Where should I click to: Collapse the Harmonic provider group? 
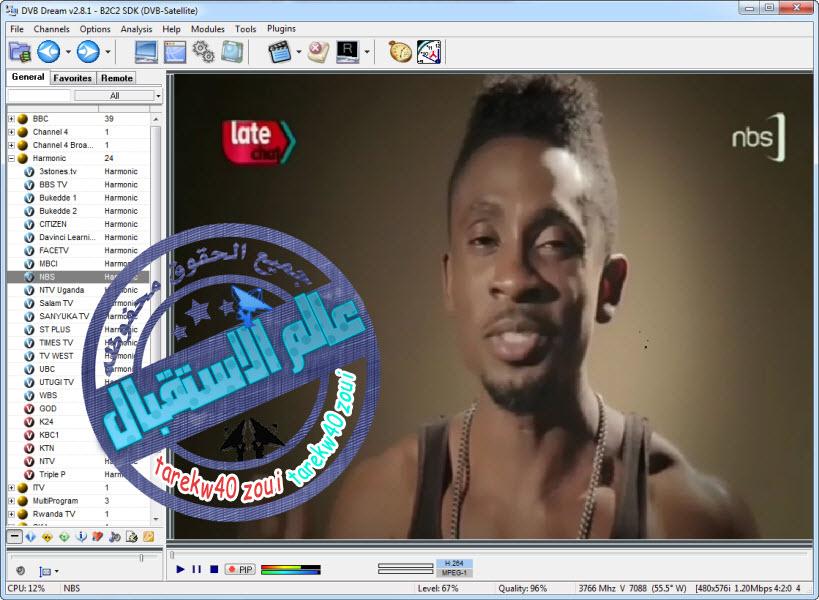(x=11, y=158)
